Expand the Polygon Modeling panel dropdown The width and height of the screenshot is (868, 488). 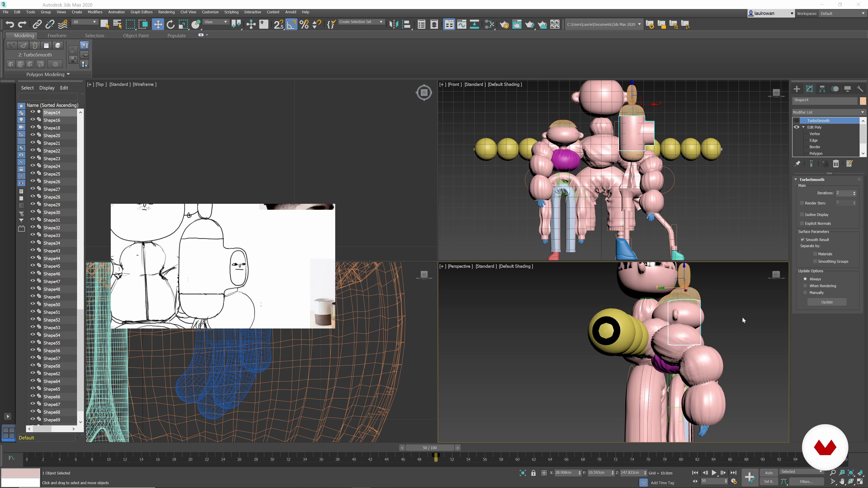[48, 74]
